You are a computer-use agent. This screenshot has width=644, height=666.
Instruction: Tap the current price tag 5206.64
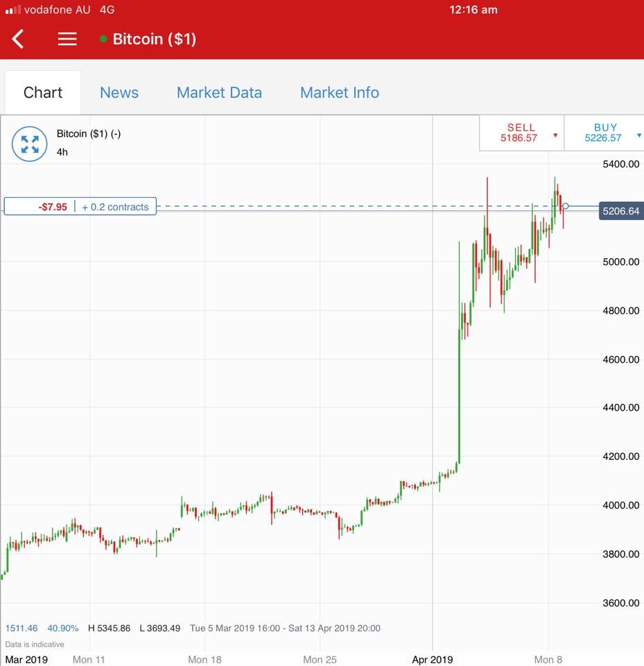coord(620,211)
